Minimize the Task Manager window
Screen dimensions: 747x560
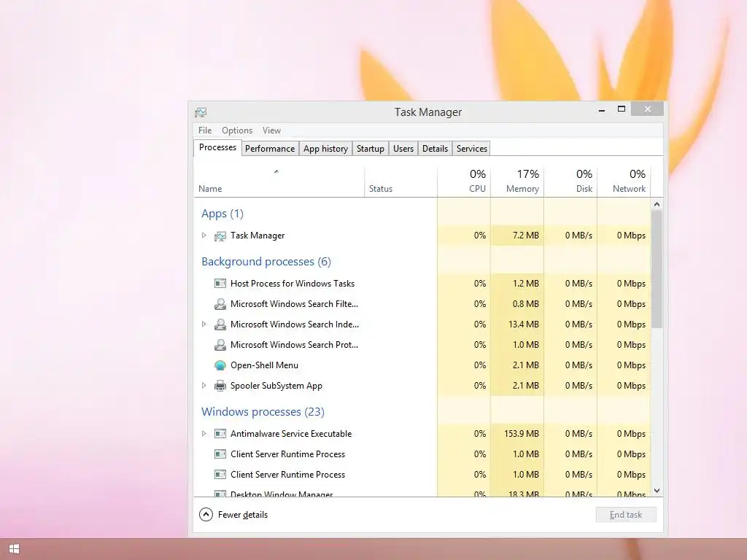[x=602, y=110]
